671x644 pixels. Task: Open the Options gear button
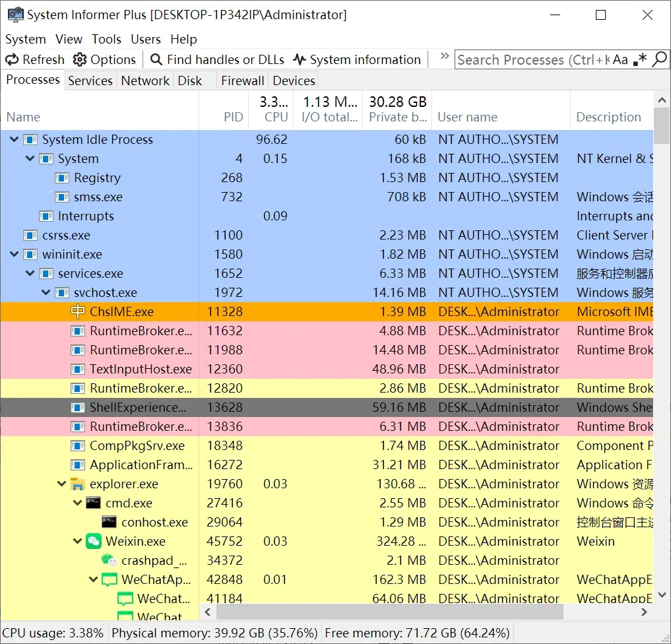click(104, 59)
